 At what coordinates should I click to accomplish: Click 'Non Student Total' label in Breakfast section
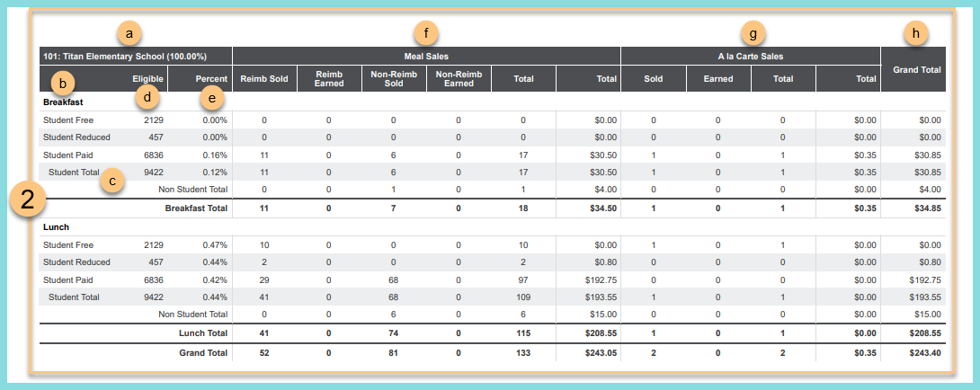click(192, 189)
